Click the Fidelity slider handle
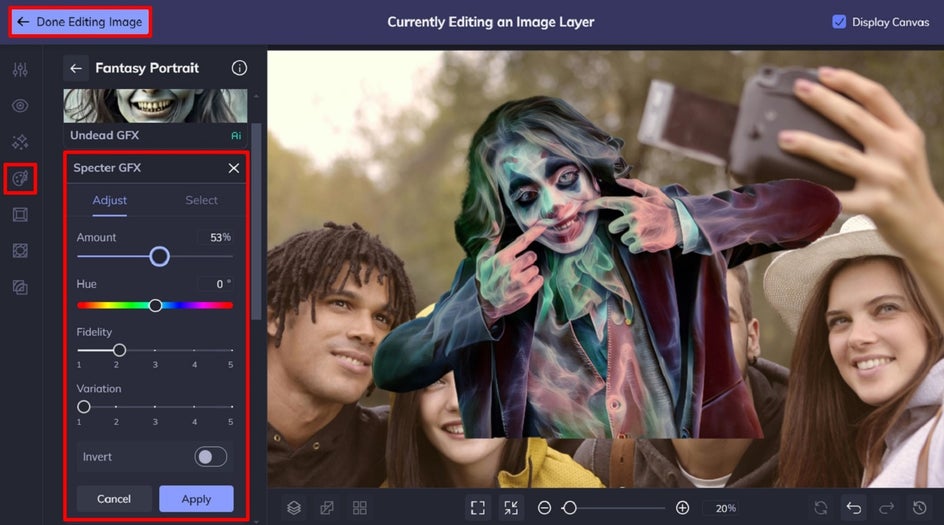The image size is (944, 525). click(x=119, y=350)
